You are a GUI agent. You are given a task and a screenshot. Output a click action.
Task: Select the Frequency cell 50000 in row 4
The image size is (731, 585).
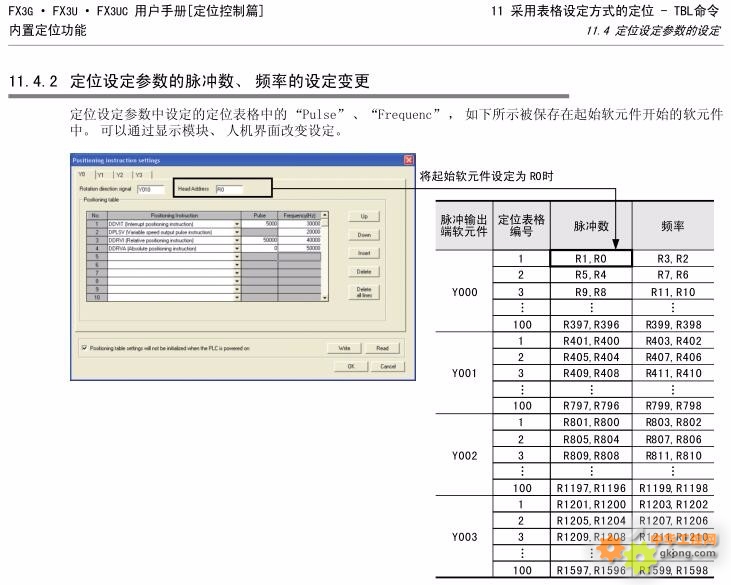click(299, 248)
